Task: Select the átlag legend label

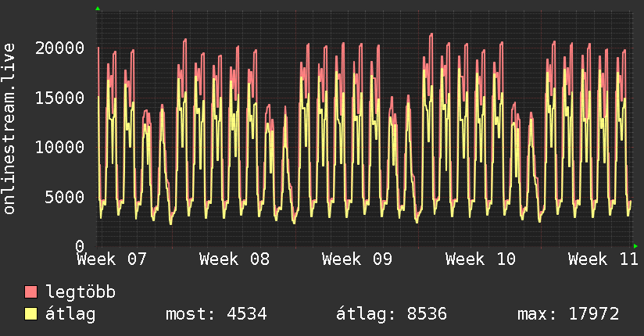Action: 70,314
